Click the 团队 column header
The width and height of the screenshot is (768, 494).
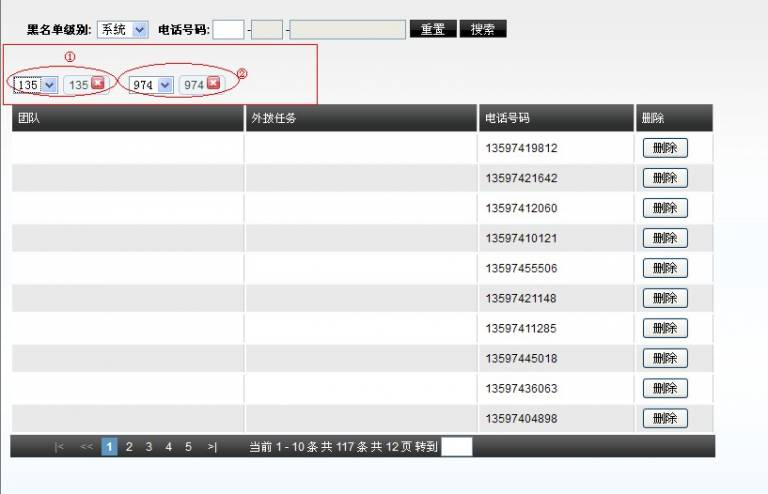tap(28, 118)
